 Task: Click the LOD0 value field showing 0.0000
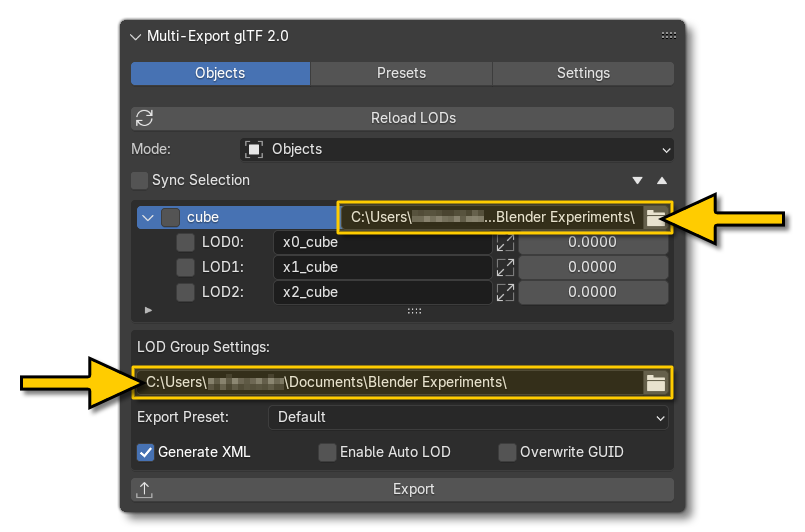click(592, 242)
